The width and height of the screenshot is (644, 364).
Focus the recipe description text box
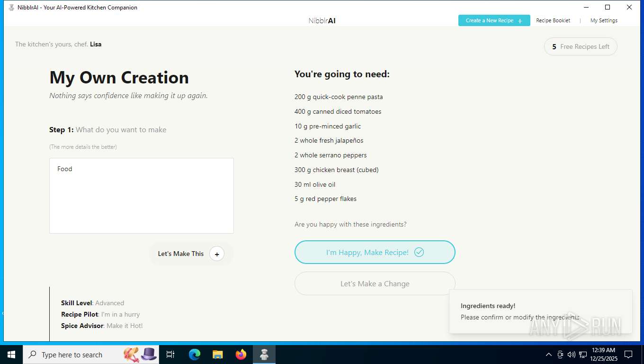(142, 196)
